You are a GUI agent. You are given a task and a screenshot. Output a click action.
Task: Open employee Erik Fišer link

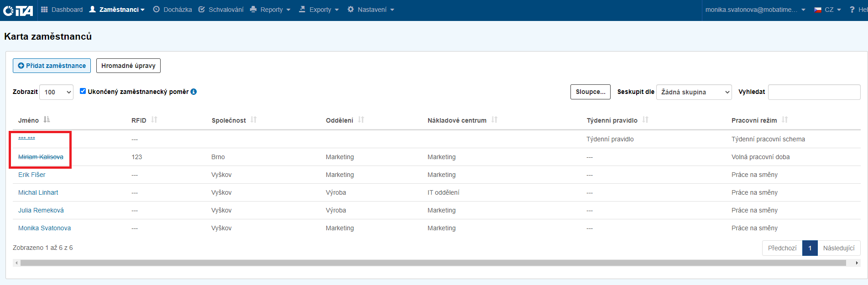(32, 175)
